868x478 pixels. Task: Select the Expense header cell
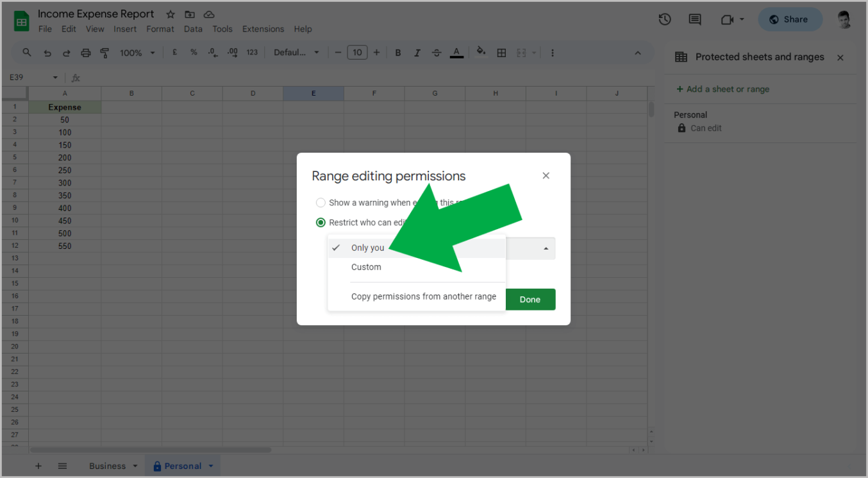(x=65, y=107)
